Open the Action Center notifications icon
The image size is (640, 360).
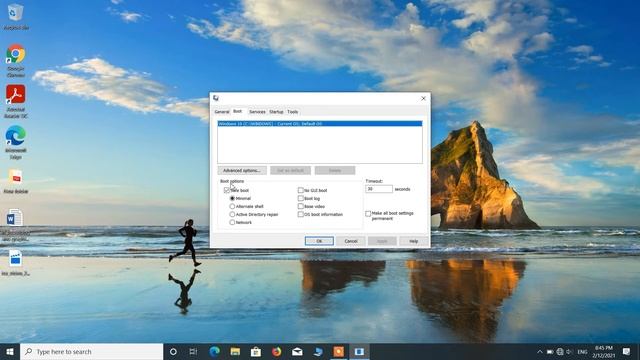627,351
